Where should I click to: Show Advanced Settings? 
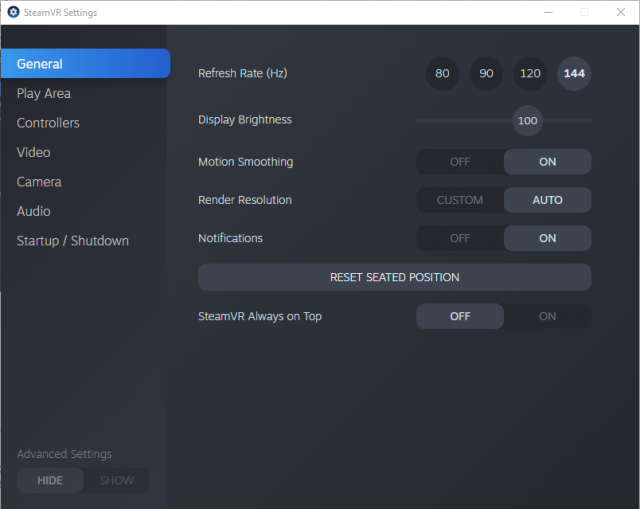coord(117,480)
